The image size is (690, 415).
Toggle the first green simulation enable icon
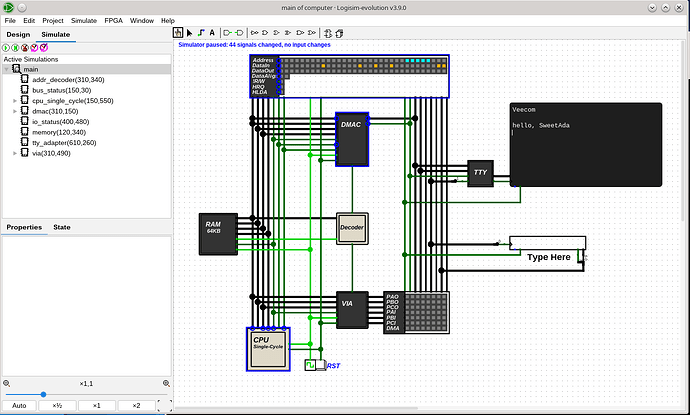point(7,47)
